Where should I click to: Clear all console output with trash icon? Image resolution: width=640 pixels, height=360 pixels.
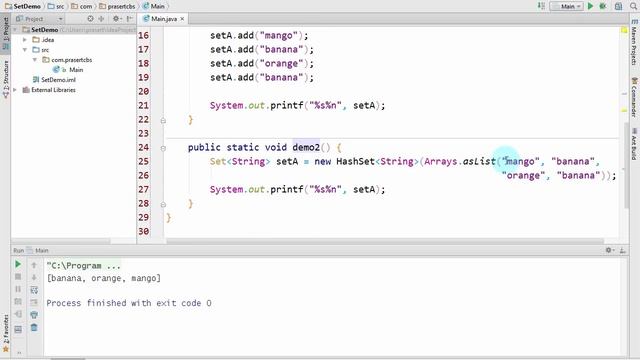(x=34, y=327)
